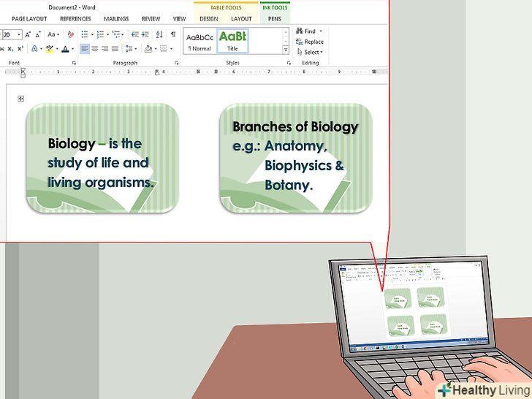Center align the text
Image resolution: width=532 pixels, height=399 pixels.
95,49
